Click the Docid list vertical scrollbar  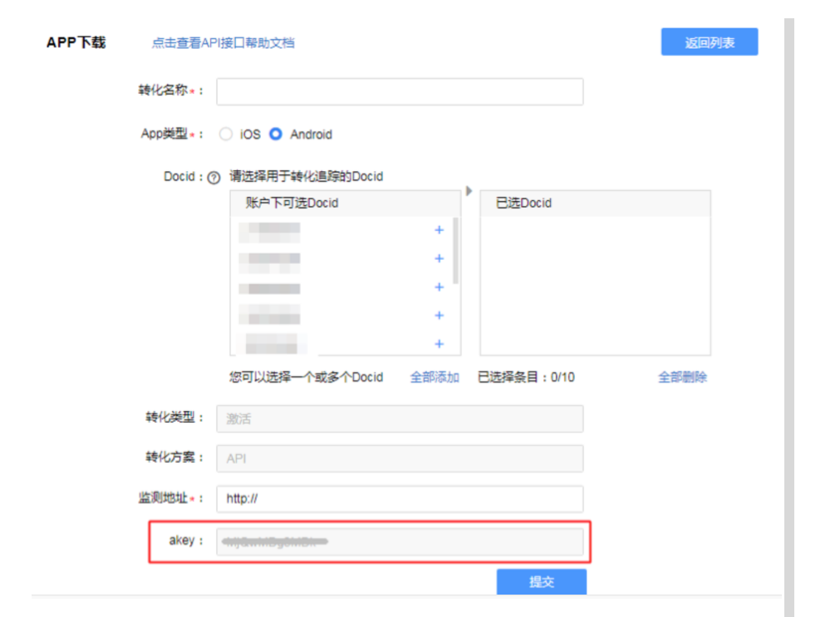456,249
